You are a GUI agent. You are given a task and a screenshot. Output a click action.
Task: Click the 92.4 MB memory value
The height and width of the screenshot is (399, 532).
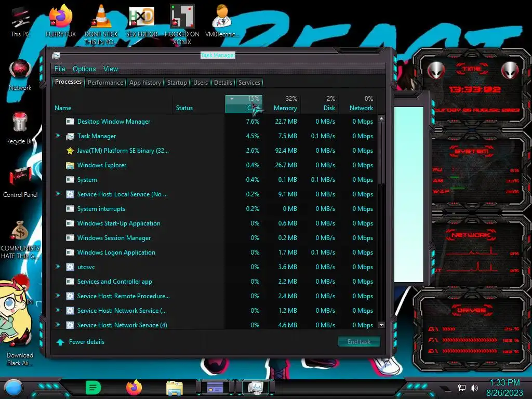click(x=286, y=151)
